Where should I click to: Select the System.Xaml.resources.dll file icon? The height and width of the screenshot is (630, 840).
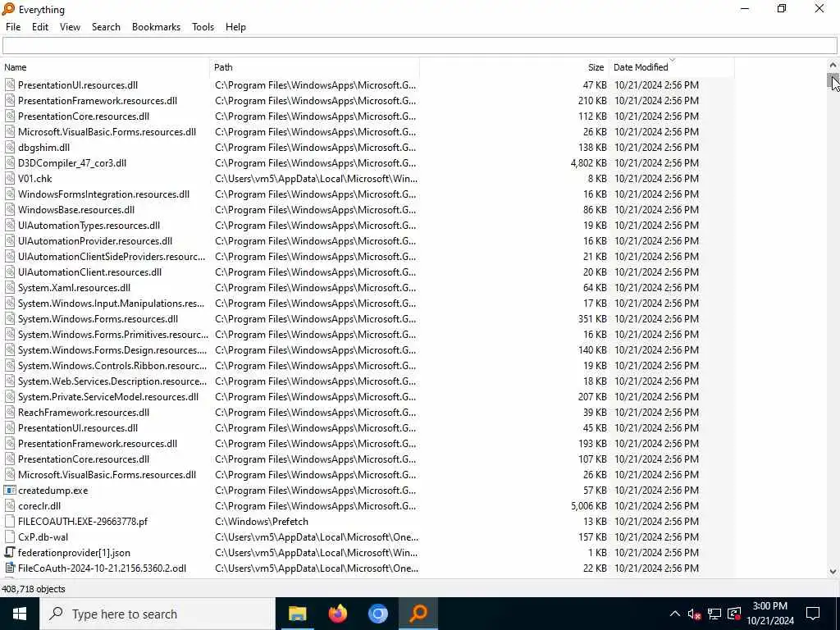(10, 288)
